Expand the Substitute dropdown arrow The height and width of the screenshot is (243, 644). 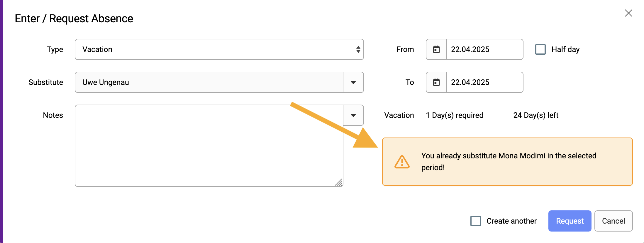pyautogui.click(x=353, y=82)
